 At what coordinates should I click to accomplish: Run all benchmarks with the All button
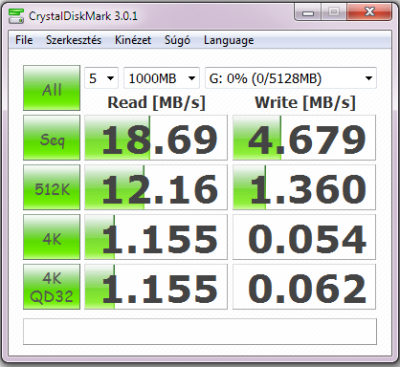(52, 88)
